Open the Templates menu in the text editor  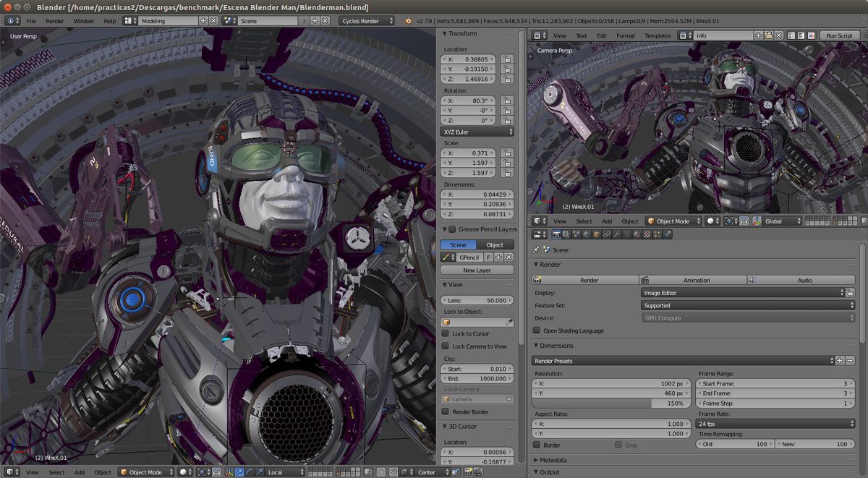click(x=658, y=35)
